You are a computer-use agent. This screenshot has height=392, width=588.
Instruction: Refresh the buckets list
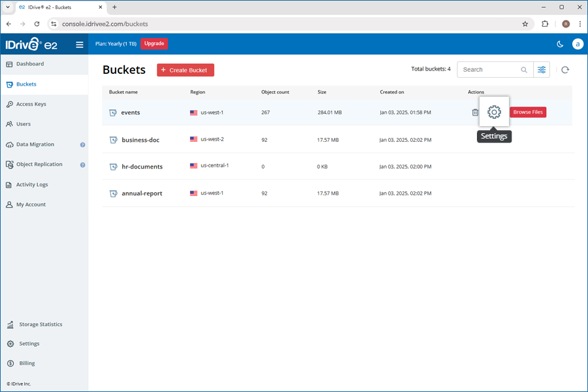(x=565, y=70)
